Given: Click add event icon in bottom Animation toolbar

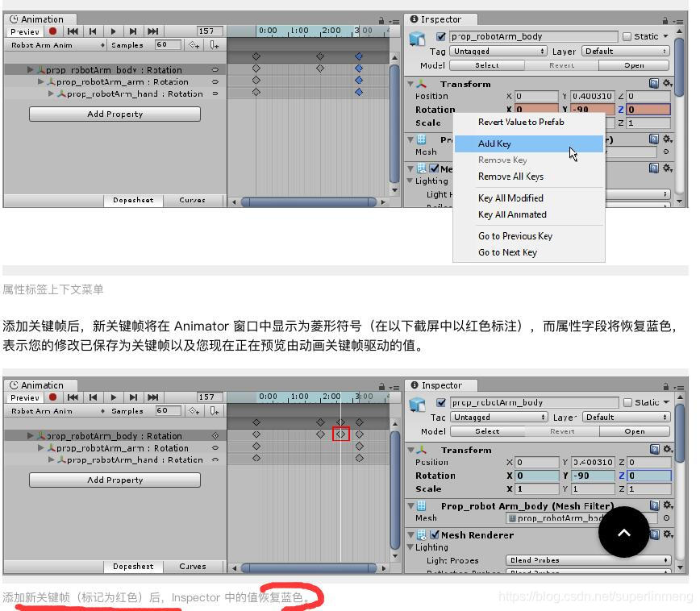Looking at the screenshot, I should click(215, 410).
